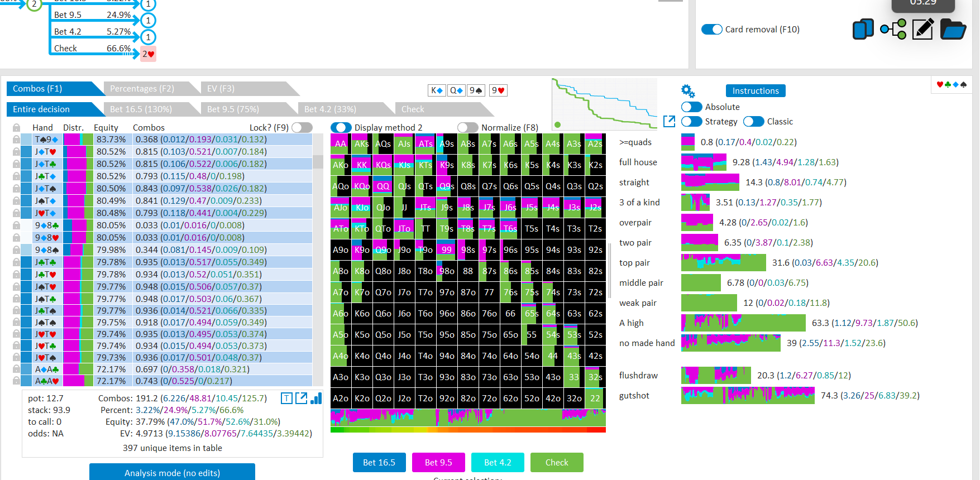The height and width of the screenshot is (480, 980).
Task: Click node circle after Bet 9.5
Action: tap(148, 20)
